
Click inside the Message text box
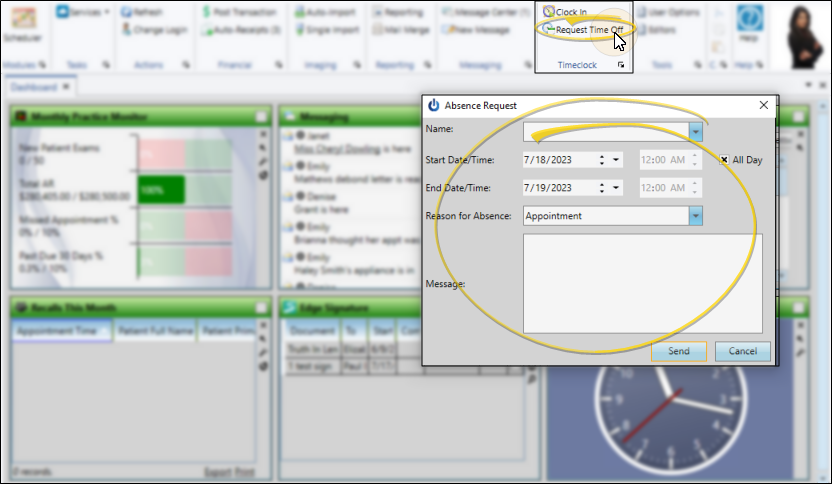click(642, 283)
